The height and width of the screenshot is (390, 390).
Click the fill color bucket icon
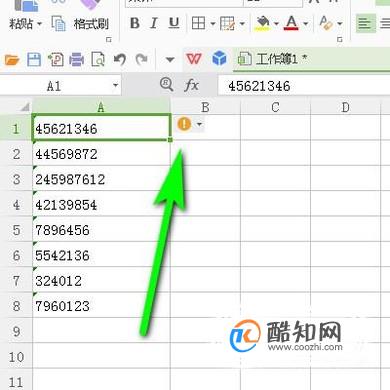[262, 23]
